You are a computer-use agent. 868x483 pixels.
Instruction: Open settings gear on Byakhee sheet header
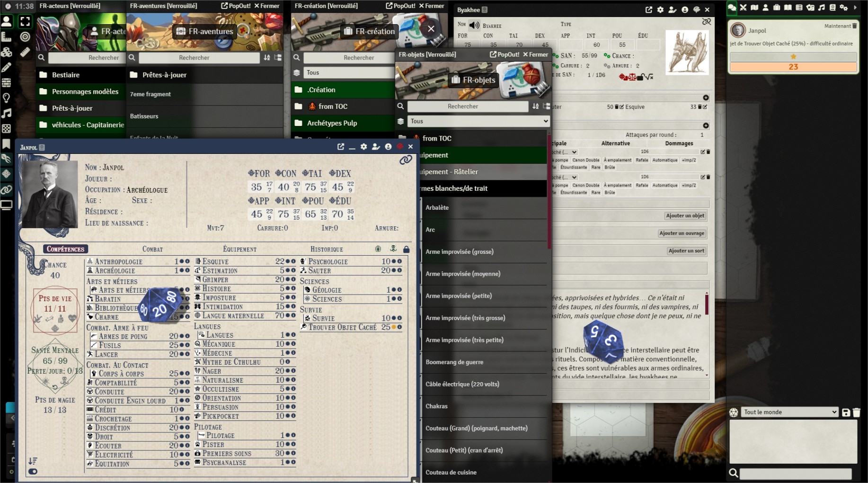[660, 10]
